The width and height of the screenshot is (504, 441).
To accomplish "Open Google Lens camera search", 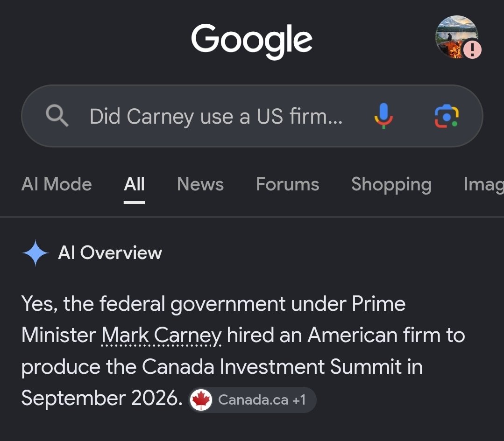I will (x=447, y=116).
